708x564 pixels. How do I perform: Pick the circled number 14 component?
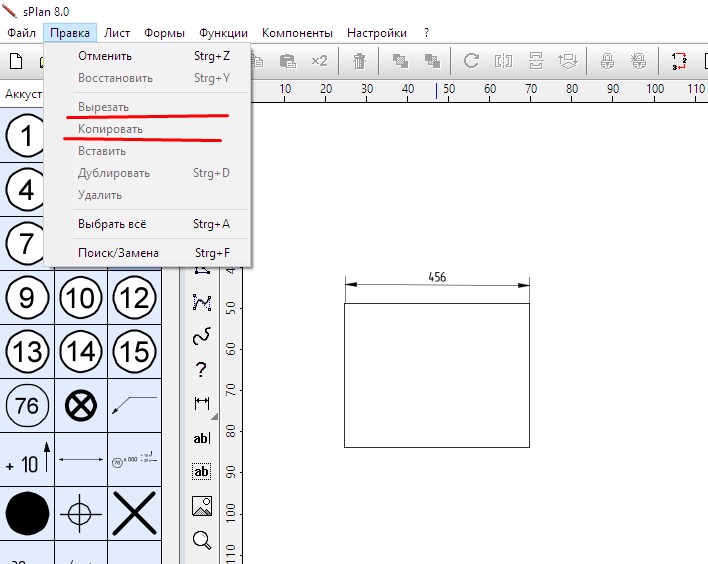81,351
